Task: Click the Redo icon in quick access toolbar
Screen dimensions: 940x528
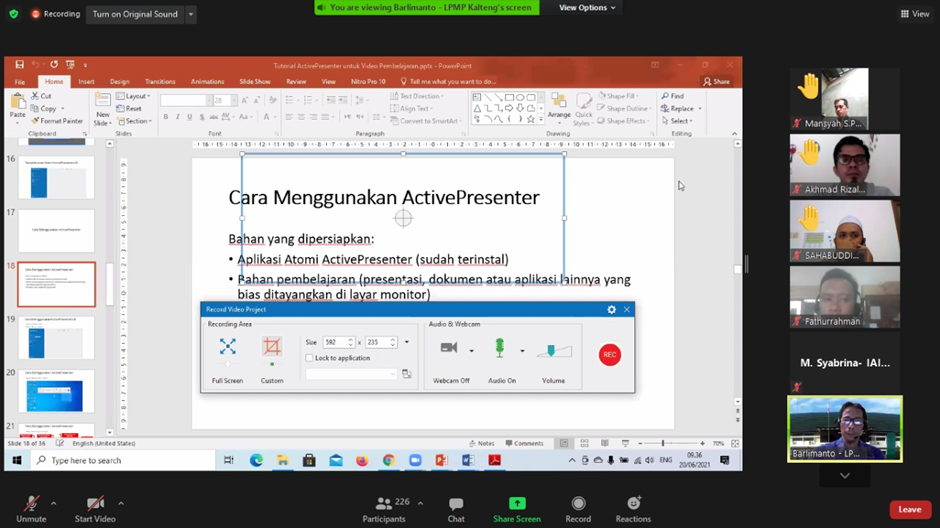Action: 54,64
